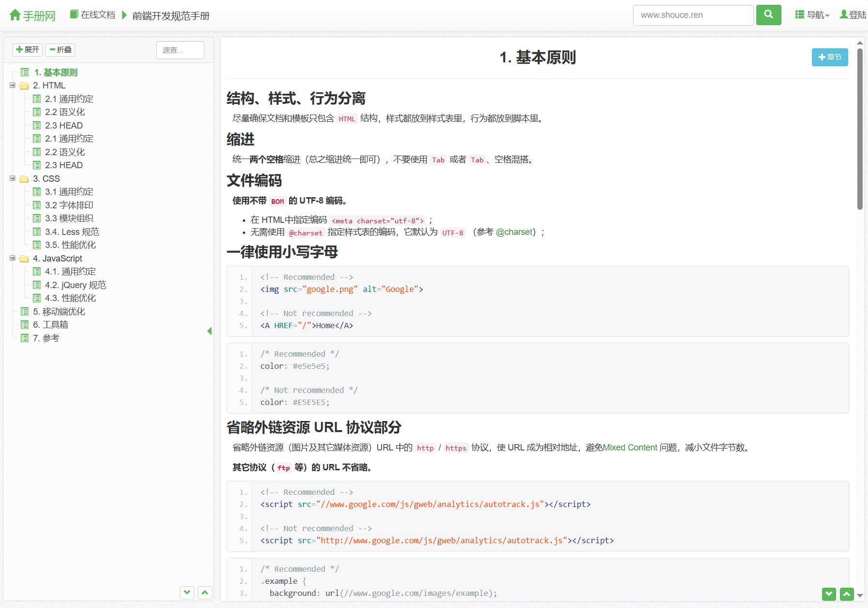
Task: Open the 5. 移动端优化 tree item
Action: tap(59, 312)
